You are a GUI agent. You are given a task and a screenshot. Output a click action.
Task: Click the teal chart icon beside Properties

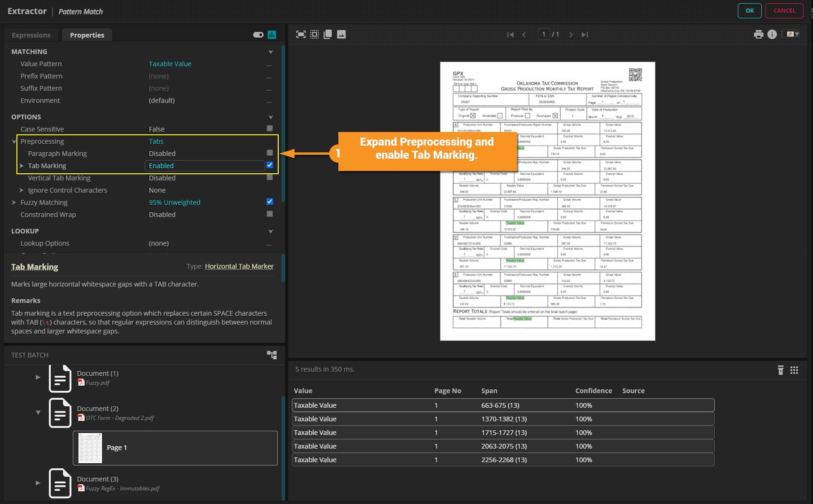pos(272,35)
